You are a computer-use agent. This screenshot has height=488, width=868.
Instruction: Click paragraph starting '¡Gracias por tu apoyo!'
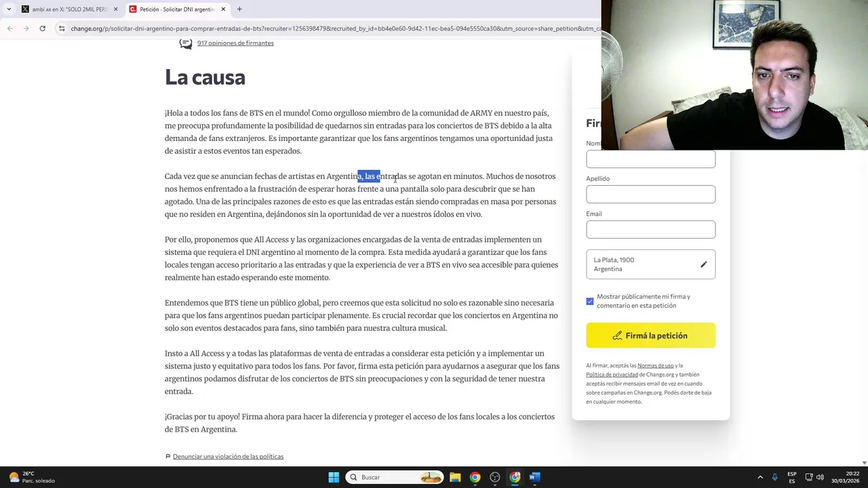tap(359, 423)
